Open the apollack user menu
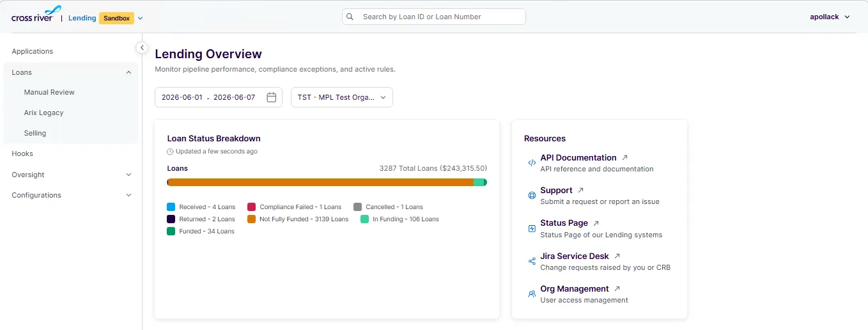Screen dimensions: 868x330 pyautogui.click(x=830, y=17)
